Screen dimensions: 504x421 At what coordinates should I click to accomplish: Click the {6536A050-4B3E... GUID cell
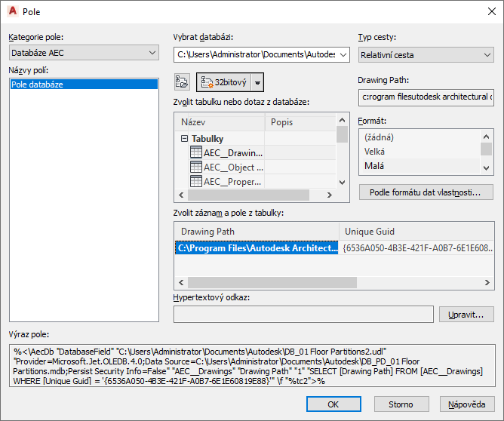coord(416,247)
